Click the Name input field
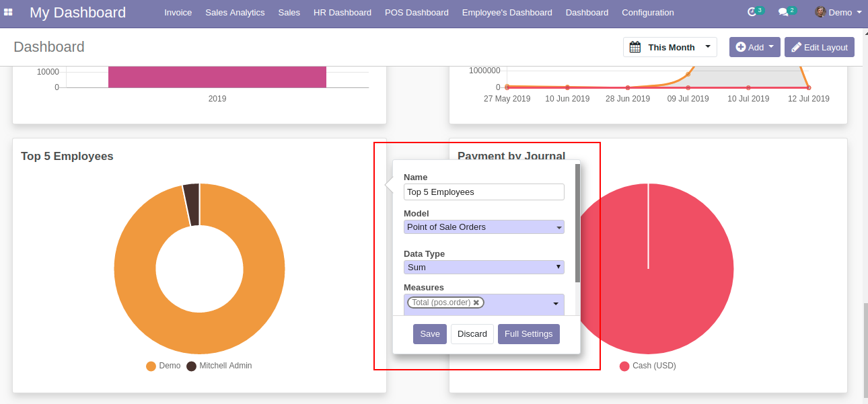 click(484, 192)
